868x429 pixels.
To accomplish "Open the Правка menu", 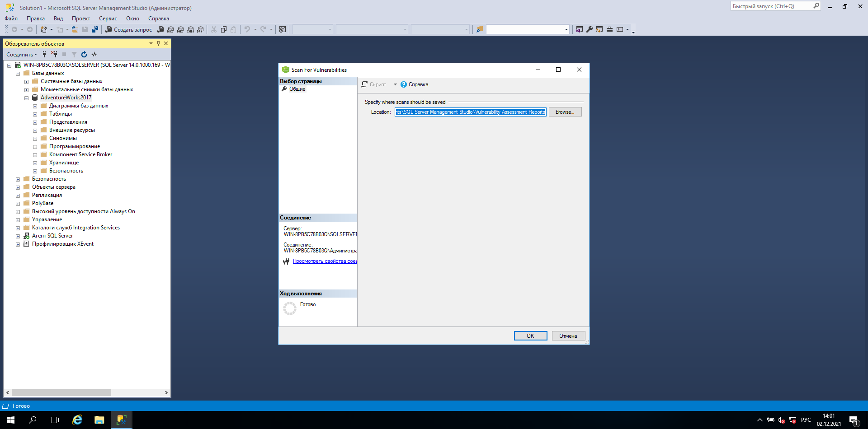I will 35,19.
